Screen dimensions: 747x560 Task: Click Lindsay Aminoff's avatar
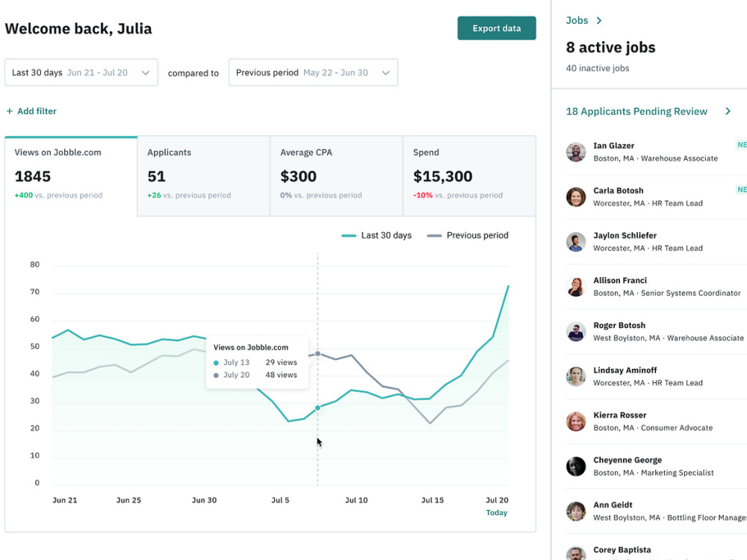(x=576, y=376)
